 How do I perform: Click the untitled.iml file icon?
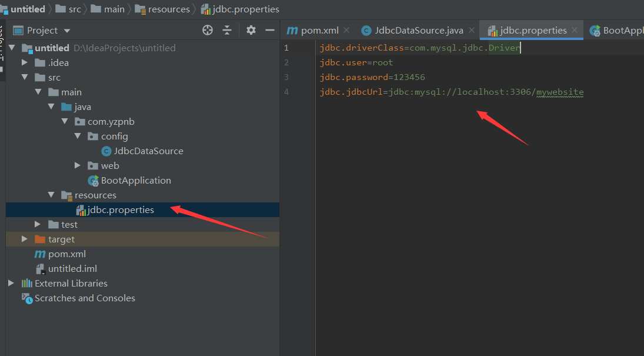(40, 269)
